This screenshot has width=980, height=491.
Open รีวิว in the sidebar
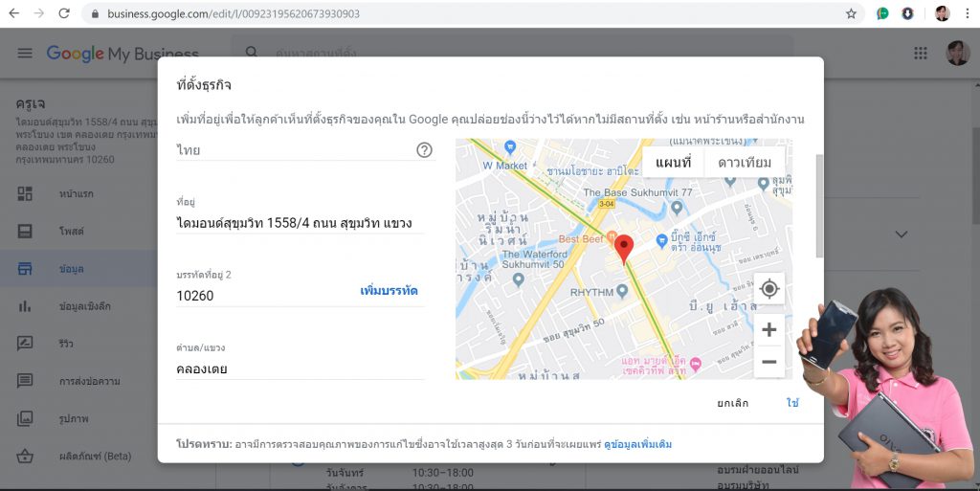(66, 344)
